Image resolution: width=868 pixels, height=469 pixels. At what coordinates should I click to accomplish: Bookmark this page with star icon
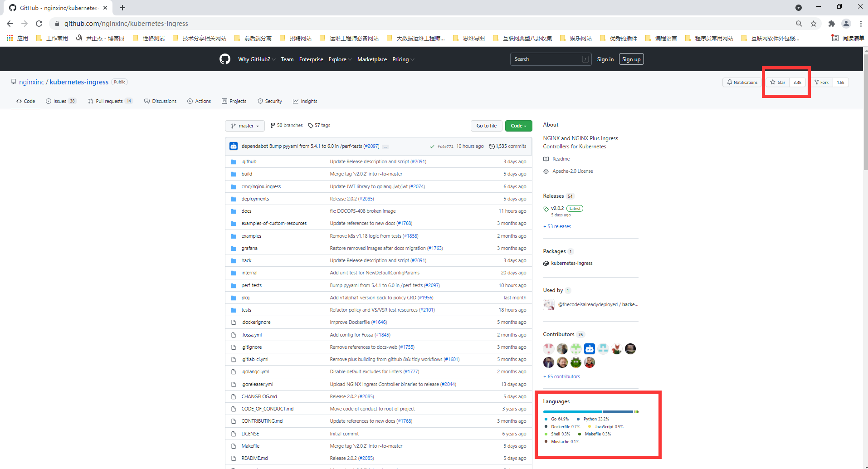coord(814,24)
